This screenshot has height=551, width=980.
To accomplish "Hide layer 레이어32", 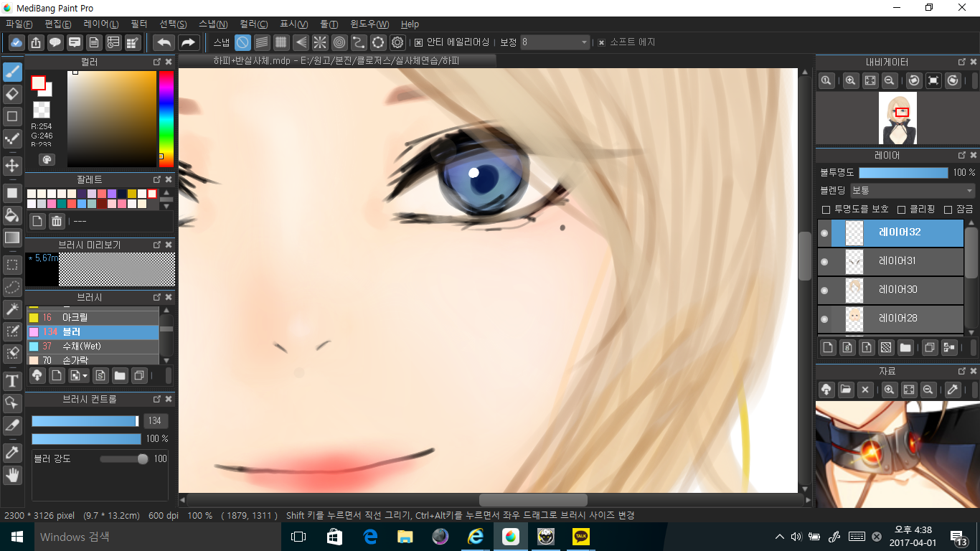I will 824,233.
